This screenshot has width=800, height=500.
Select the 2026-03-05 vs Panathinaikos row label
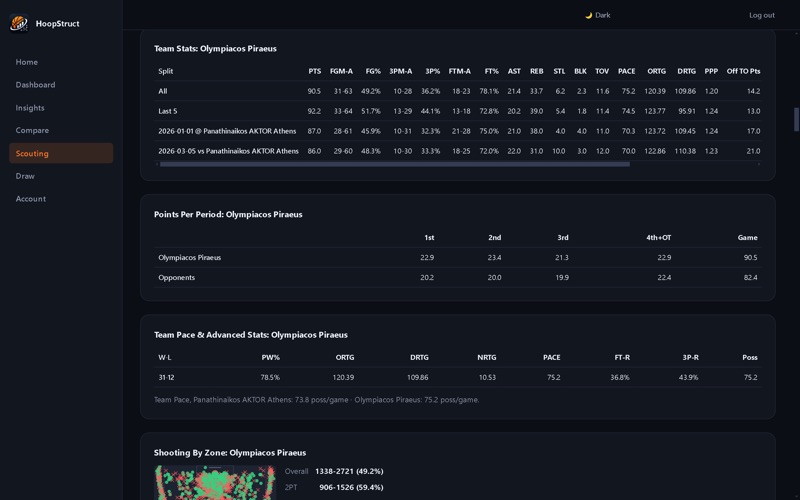tap(228, 151)
